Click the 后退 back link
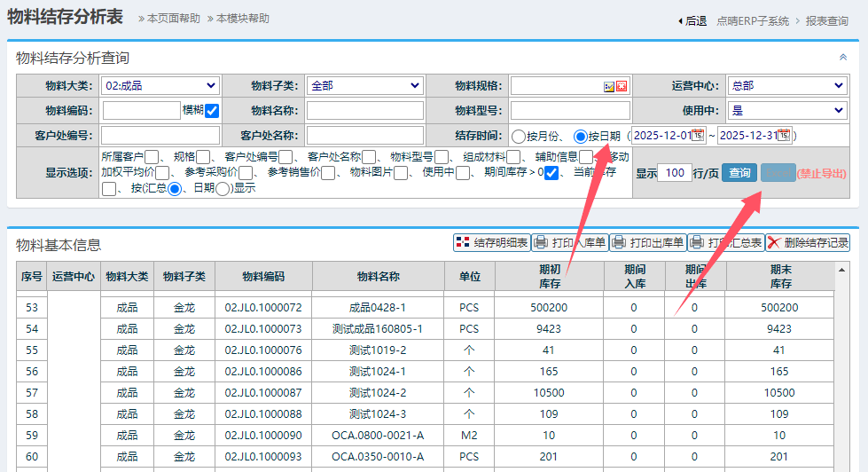The width and height of the screenshot is (868, 472). pyautogui.click(x=694, y=20)
